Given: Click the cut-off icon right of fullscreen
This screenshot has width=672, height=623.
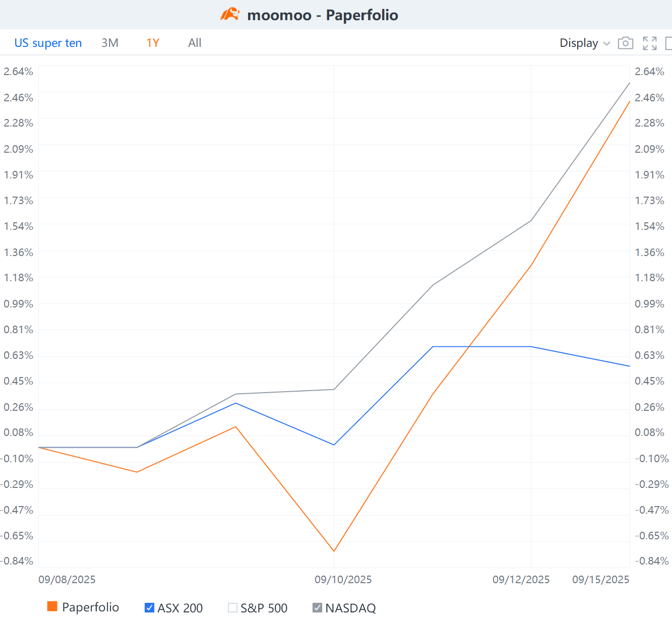Looking at the screenshot, I should pyautogui.click(x=668, y=43).
